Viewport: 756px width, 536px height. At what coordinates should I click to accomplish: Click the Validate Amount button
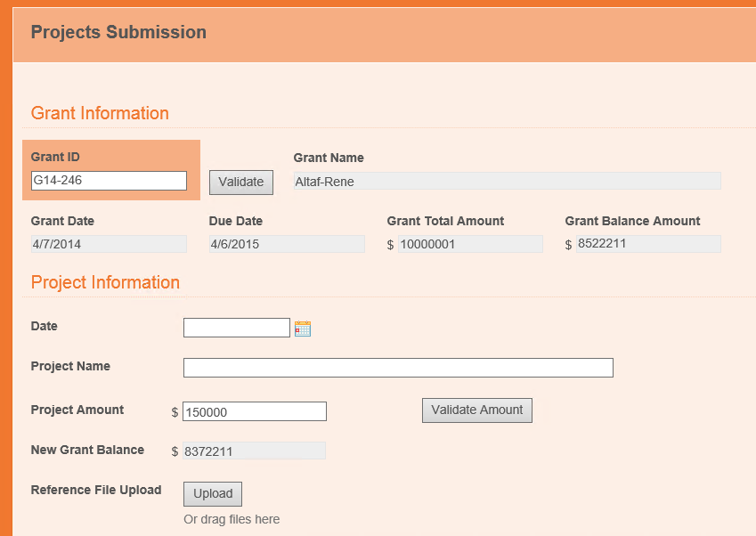(x=477, y=410)
